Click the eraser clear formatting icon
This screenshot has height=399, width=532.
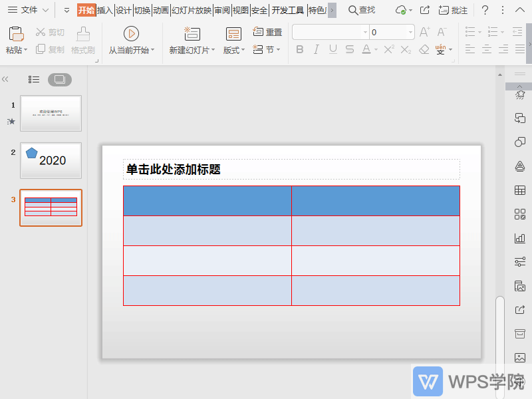coord(424,49)
